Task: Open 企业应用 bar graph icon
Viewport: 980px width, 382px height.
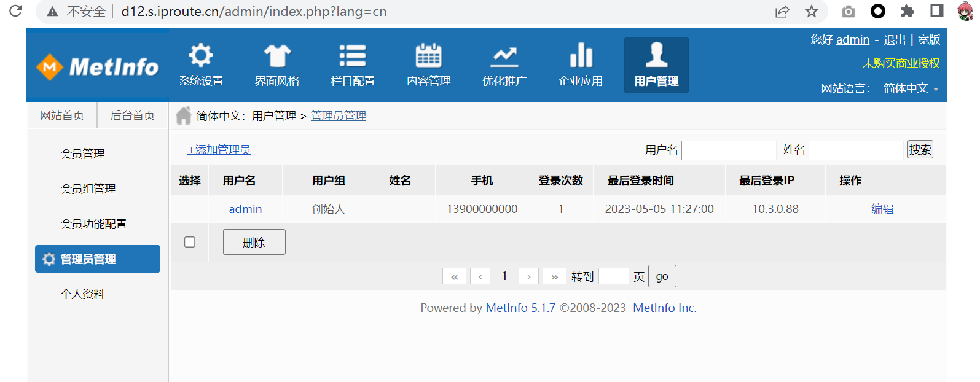Action: [581, 56]
